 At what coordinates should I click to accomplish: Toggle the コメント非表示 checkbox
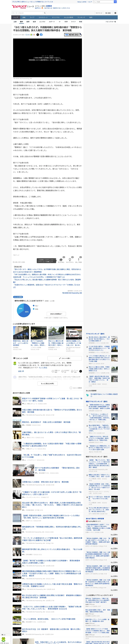coord(71,388)
